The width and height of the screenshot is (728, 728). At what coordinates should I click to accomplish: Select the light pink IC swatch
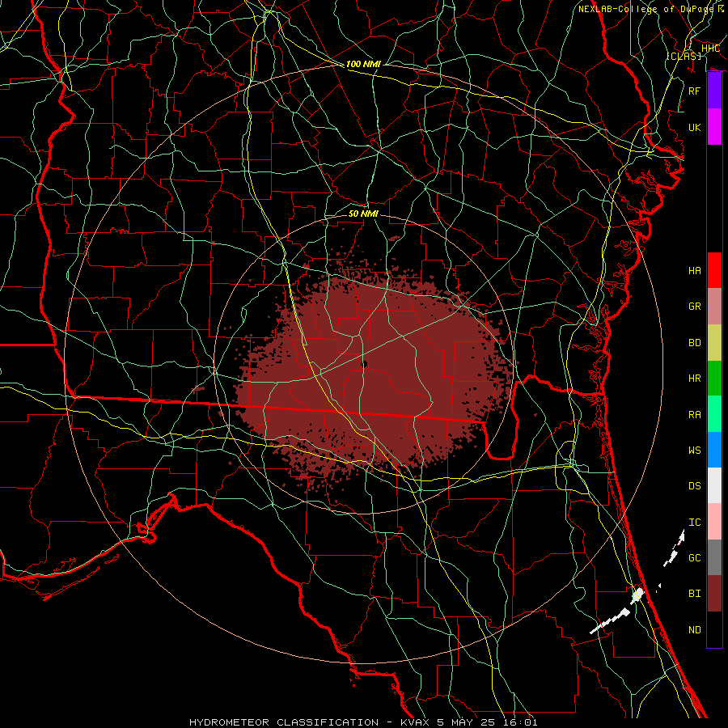coord(714,522)
